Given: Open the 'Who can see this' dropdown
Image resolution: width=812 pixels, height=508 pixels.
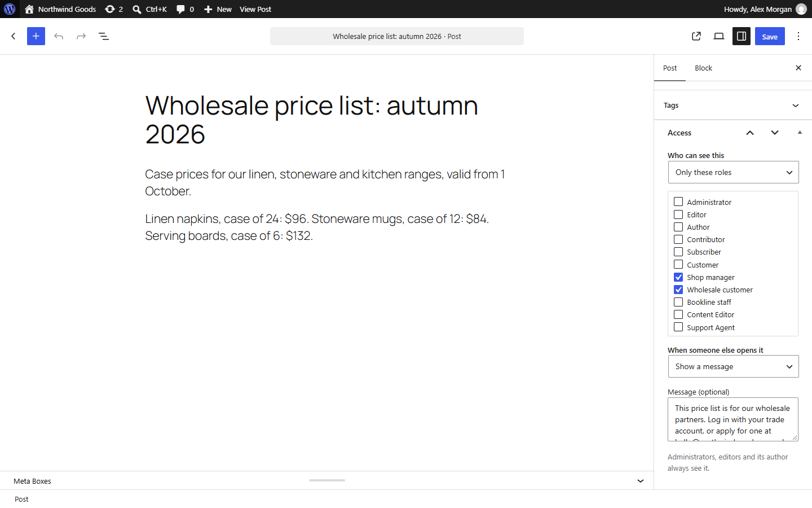Looking at the screenshot, I should 733,172.
